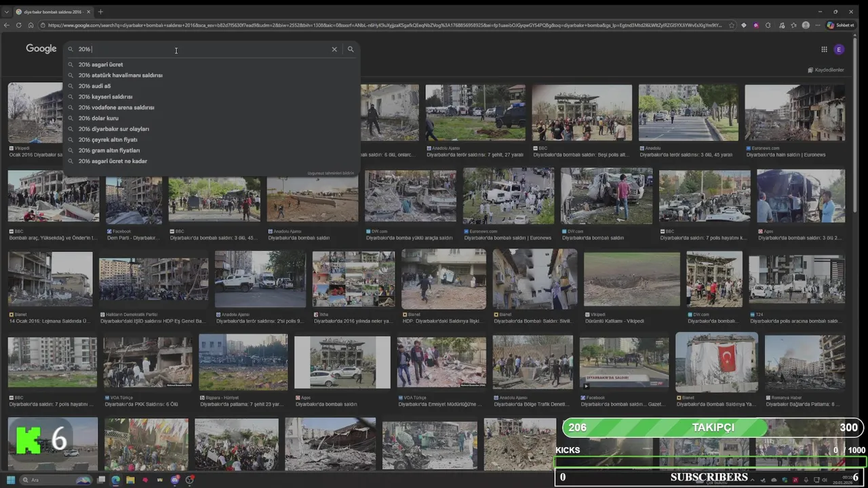Open BBC image 7 polis hayatını k... second row
The image size is (868, 488).
pyautogui.click(x=705, y=196)
